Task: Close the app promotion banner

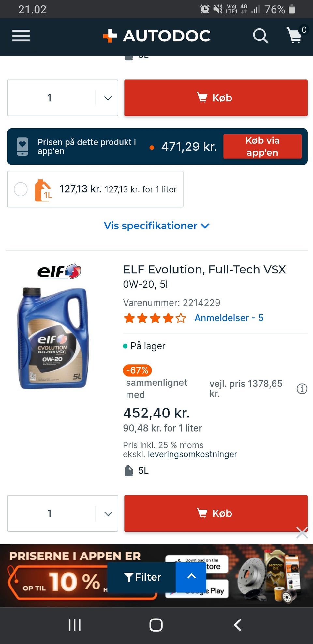Action: 302,532
